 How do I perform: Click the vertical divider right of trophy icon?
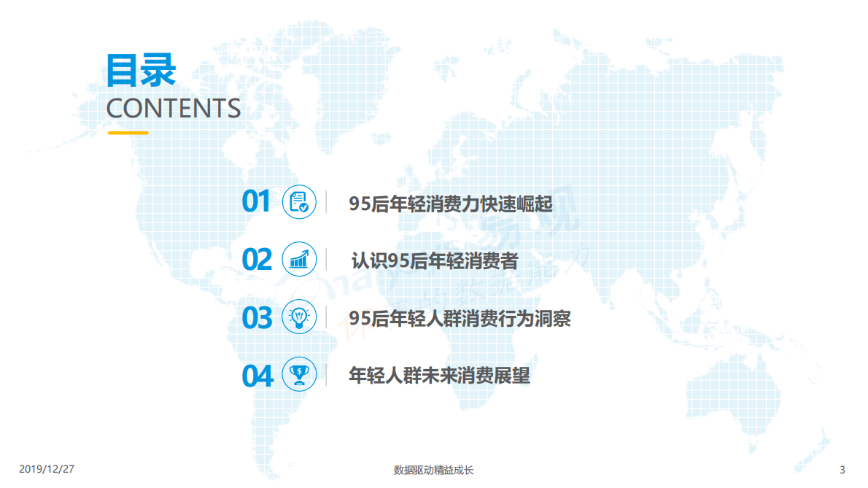pyautogui.click(x=326, y=375)
